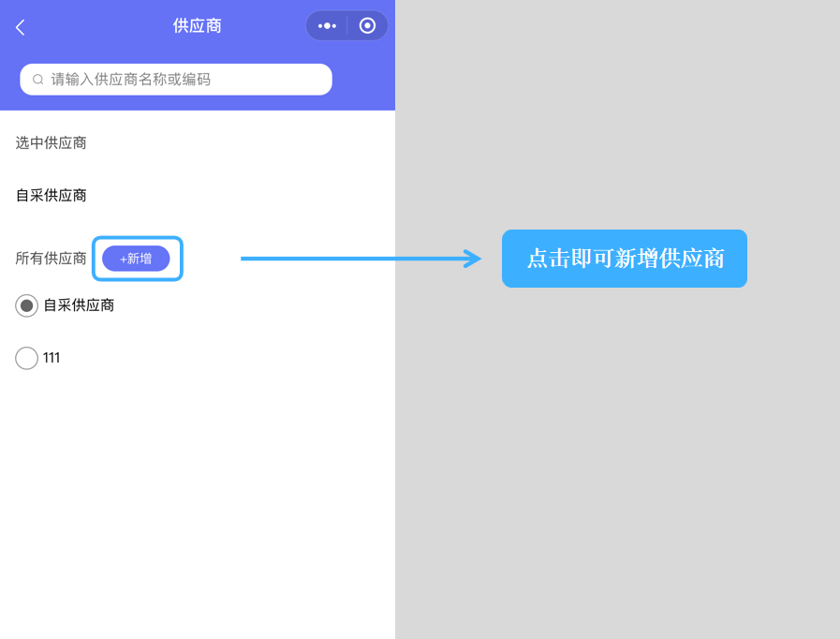Image resolution: width=840 pixels, height=639 pixels.
Task: Tap the back arrow in the header
Action: [x=20, y=26]
